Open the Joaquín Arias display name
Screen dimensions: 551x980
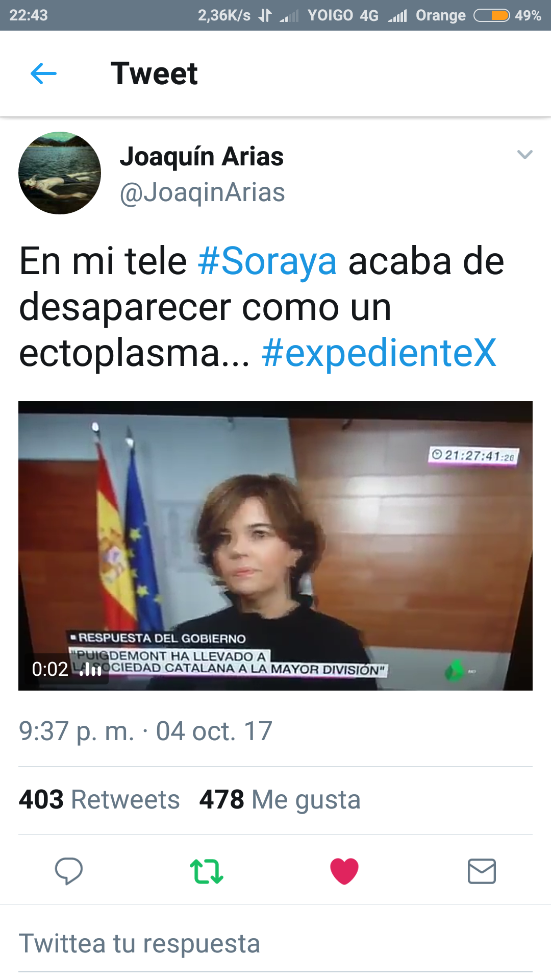[x=202, y=156]
